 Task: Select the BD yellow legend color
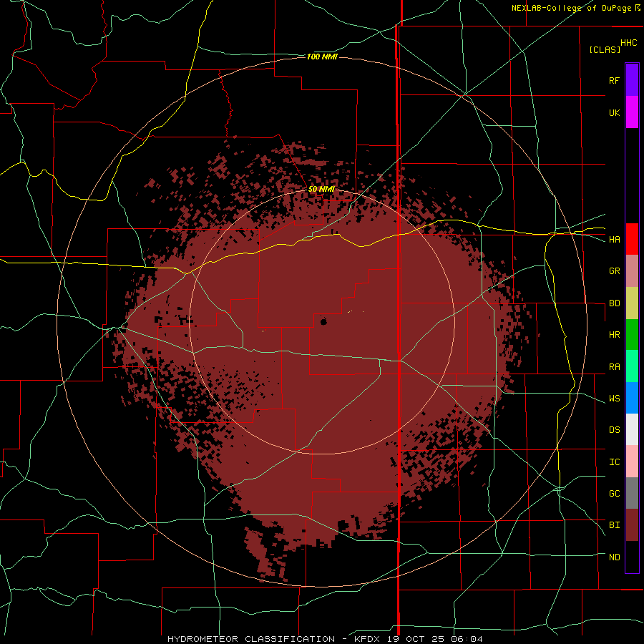(x=632, y=303)
